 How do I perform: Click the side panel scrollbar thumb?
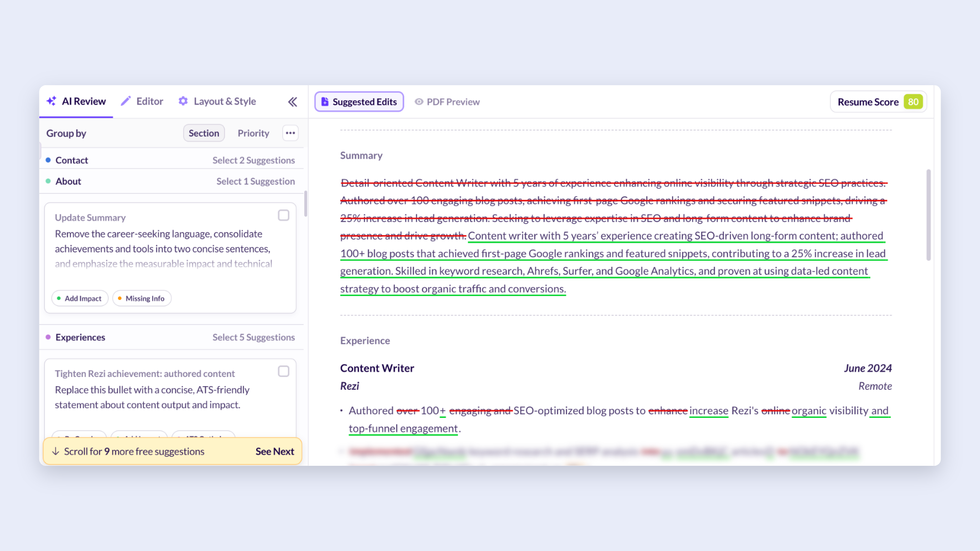(305, 204)
